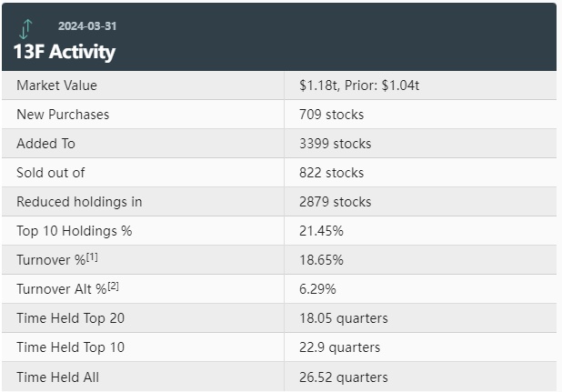
Task: Open footnote [1] next to Turnover %
Action: [92, 257]
